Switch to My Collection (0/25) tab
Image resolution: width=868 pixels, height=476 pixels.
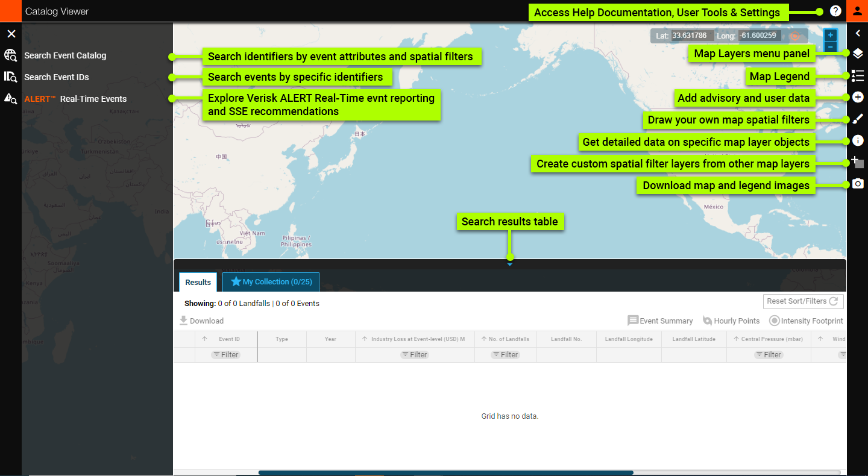pyautogui.click(x=271, y=282)
